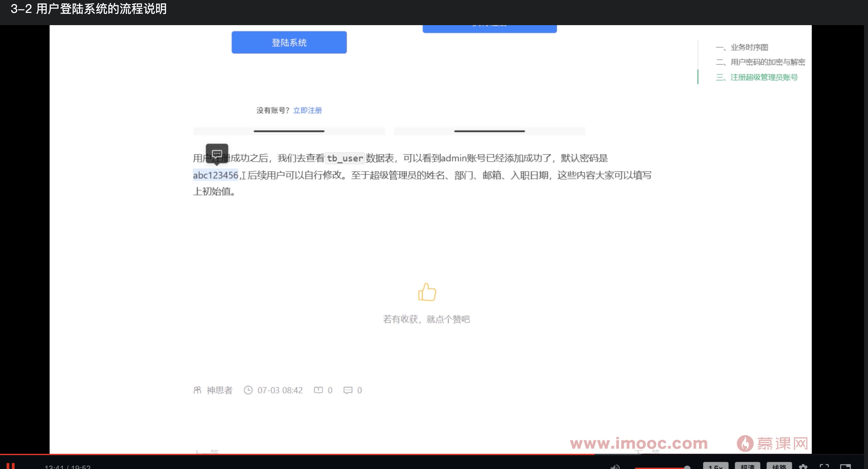This screenshot has height=469, width=868.
Task: Click the clock icon before the post date
Action: coord(248,390)
